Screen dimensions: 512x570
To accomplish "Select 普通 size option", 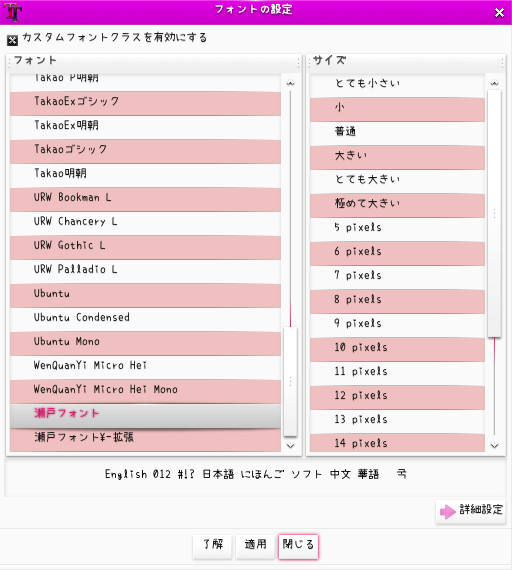I will click(397, 133).
